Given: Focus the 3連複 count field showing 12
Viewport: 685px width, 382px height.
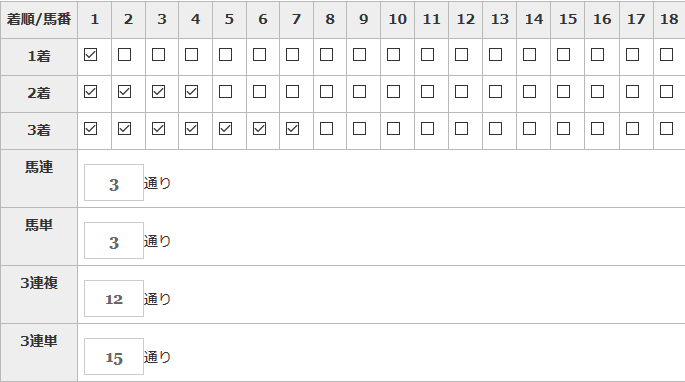Looking at the screenshot, I should click(x=114, y=299).
